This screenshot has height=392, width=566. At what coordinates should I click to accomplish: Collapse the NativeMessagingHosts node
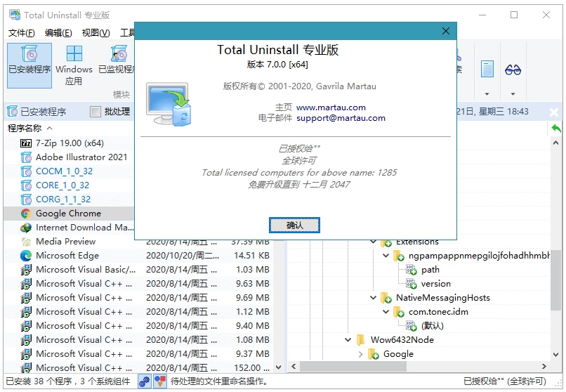(374, 298)
